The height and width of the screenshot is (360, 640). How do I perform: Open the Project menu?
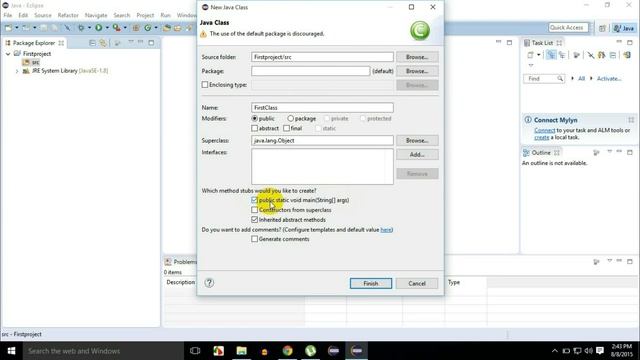[x=145, y=15]
